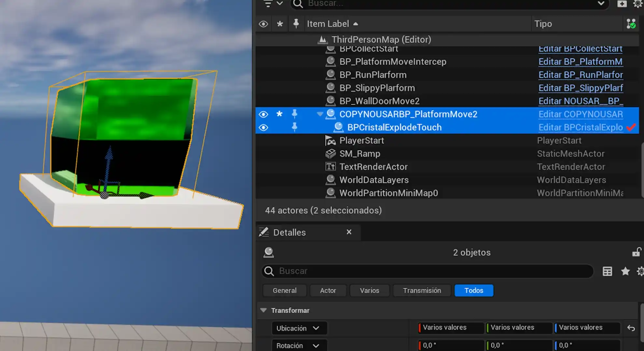This screenshot has width=644, height=351.
Task: Open Editar BP_RunPlarform blueprint link
Action: coord(580,75)
